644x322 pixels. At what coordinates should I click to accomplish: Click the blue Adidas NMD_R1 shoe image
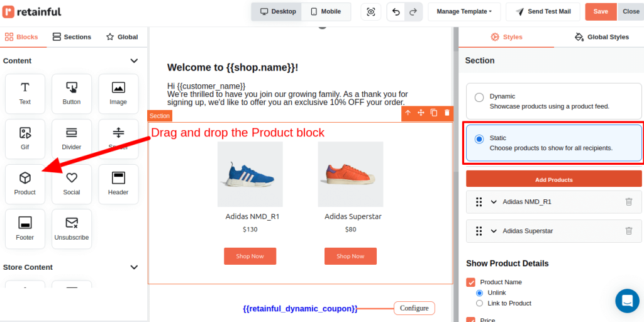(x=250, y=174)
